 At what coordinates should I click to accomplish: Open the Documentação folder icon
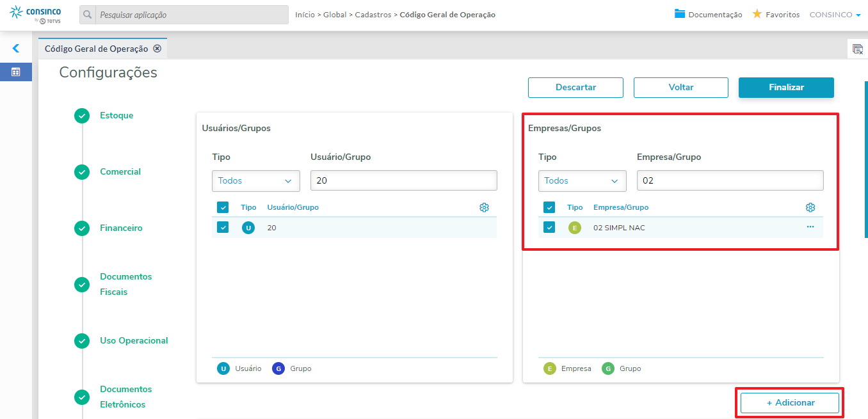pos(680,14)
